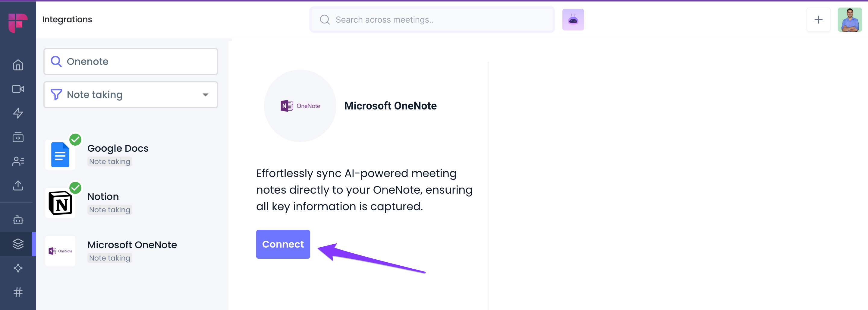Open the Home icon in sidebar
The height and width of the screenshot is (310, 868).
coord(18,65)
